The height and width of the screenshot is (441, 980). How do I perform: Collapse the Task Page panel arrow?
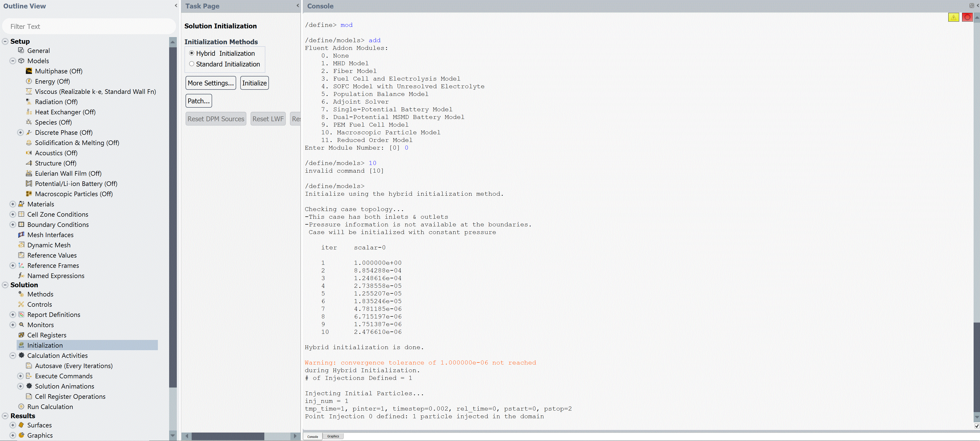[x=298, y=6]
